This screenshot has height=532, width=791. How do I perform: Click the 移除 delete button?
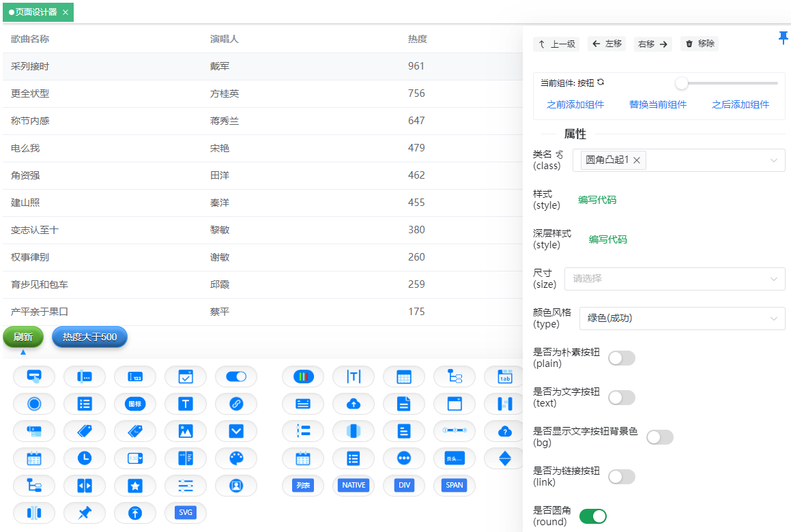pyautogui.click(x=700, y=44)
